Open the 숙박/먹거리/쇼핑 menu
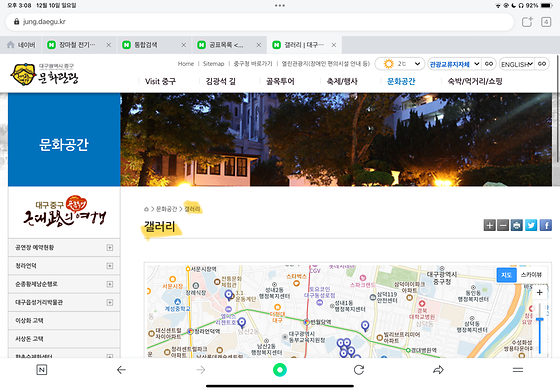The height and width of the screenshot is (391, 560). (475, 81)
